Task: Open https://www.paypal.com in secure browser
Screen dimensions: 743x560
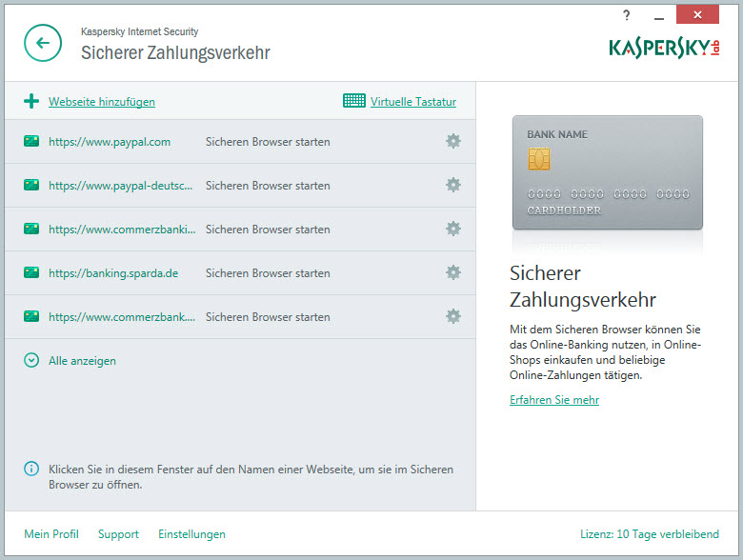Action: (110, 142)
